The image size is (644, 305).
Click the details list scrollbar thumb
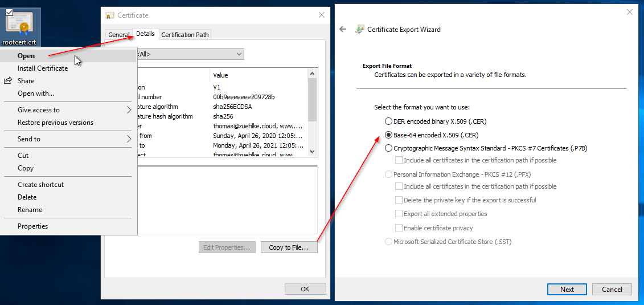(x=312, y=99)
